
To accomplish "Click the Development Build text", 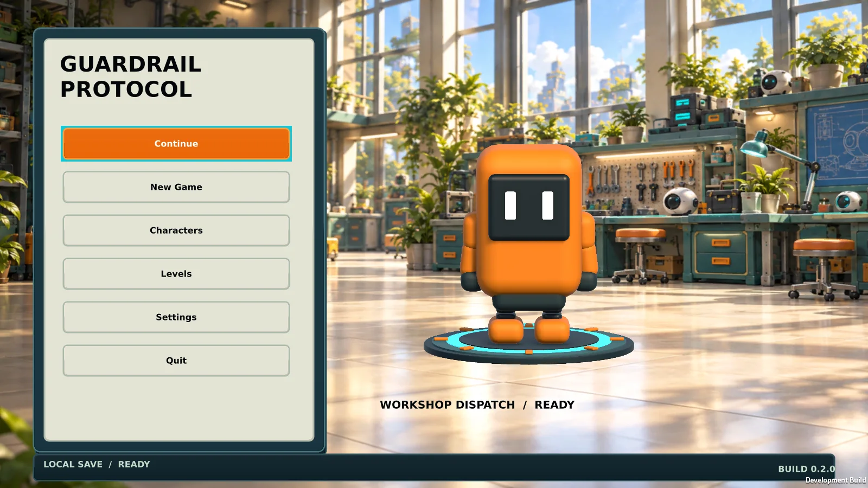I will pos(835,480).
